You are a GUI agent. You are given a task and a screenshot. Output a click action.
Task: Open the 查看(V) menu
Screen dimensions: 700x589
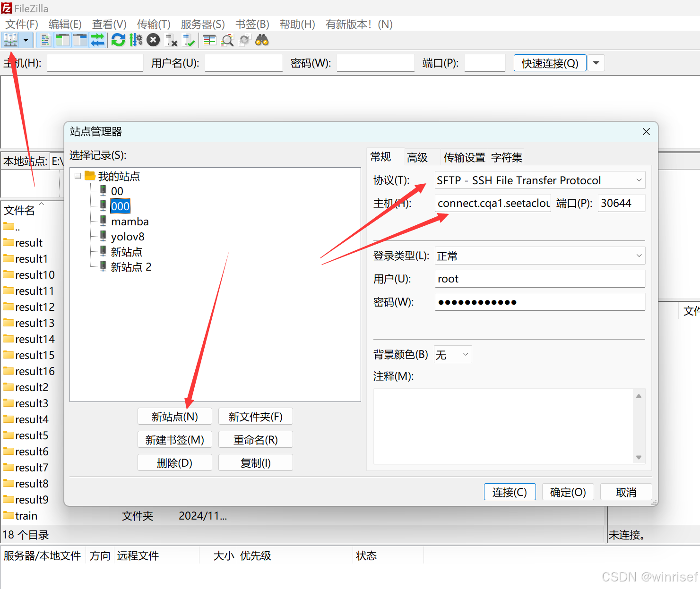pyautogui.click(x=109, y=24)
